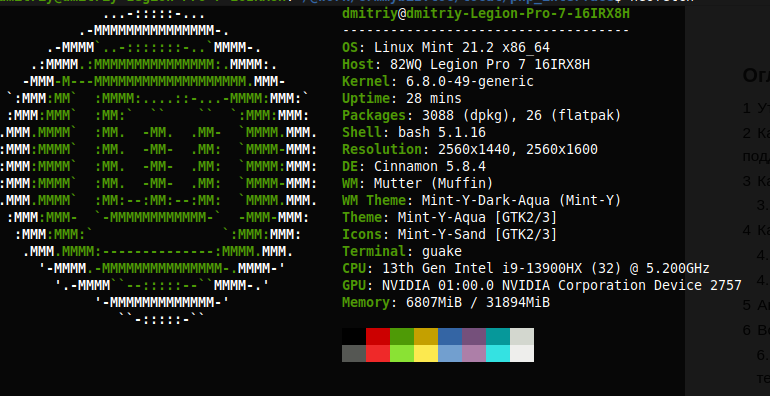
Task: Click the contents heading starting with Огл
Action: (756, 76)
